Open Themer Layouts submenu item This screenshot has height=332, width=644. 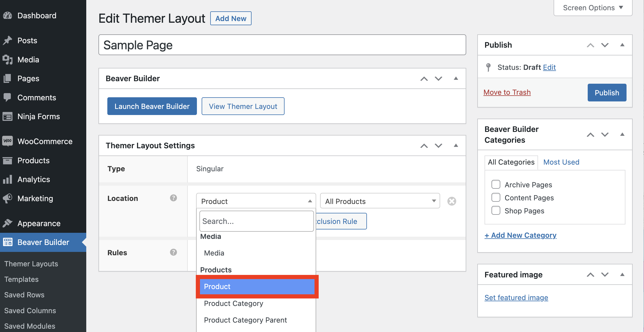tap(31, 264)
